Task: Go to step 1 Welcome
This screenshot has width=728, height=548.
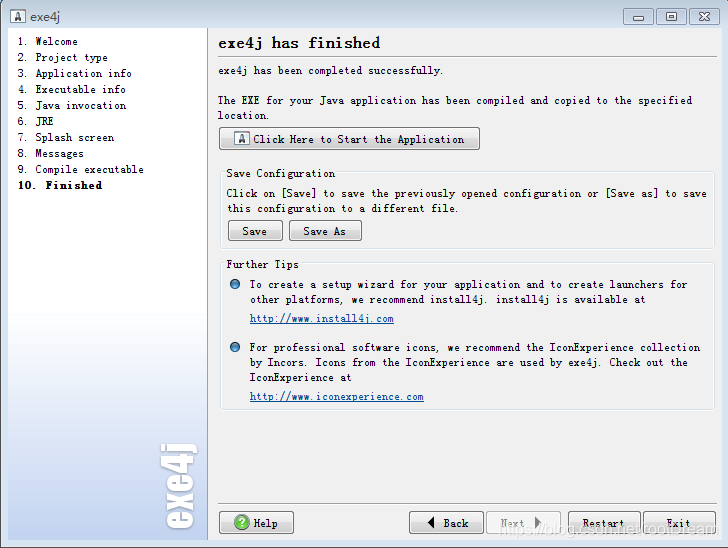Action: coord(47,41)
